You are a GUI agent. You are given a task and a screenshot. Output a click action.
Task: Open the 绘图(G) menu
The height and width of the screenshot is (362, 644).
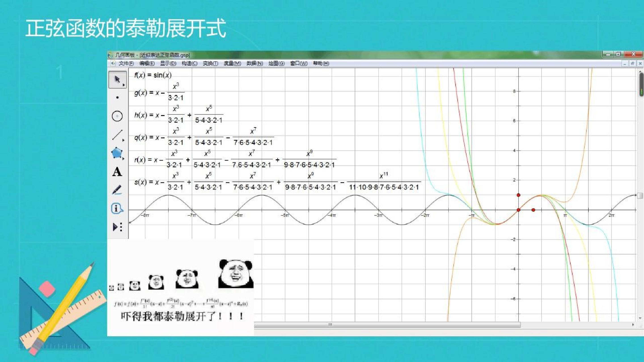(x=276, y=63)
